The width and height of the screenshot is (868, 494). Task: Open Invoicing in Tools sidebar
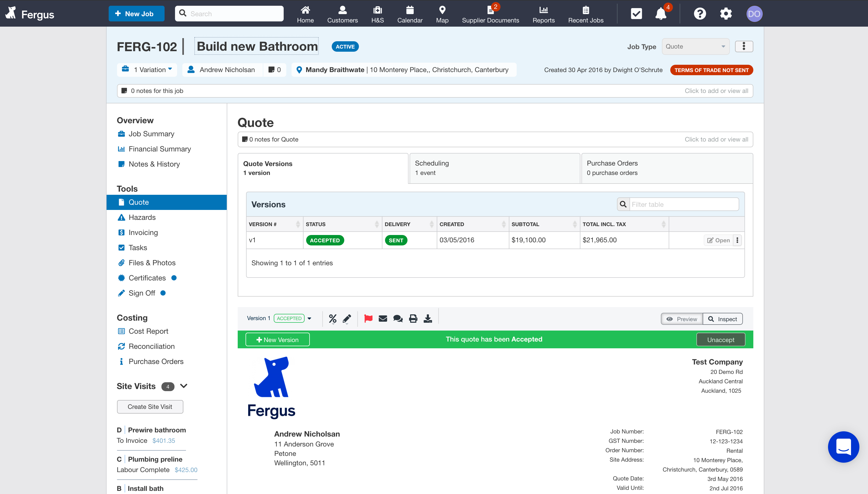(x=143, y=232)
